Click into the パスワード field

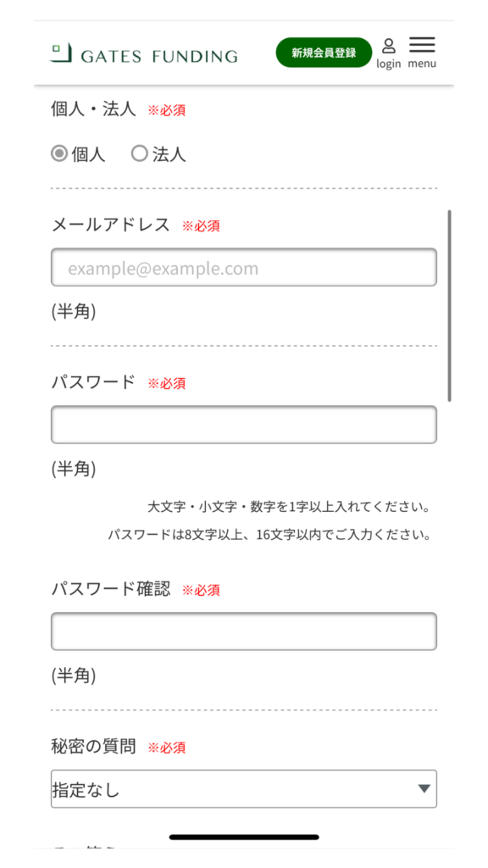click(244, 425)
